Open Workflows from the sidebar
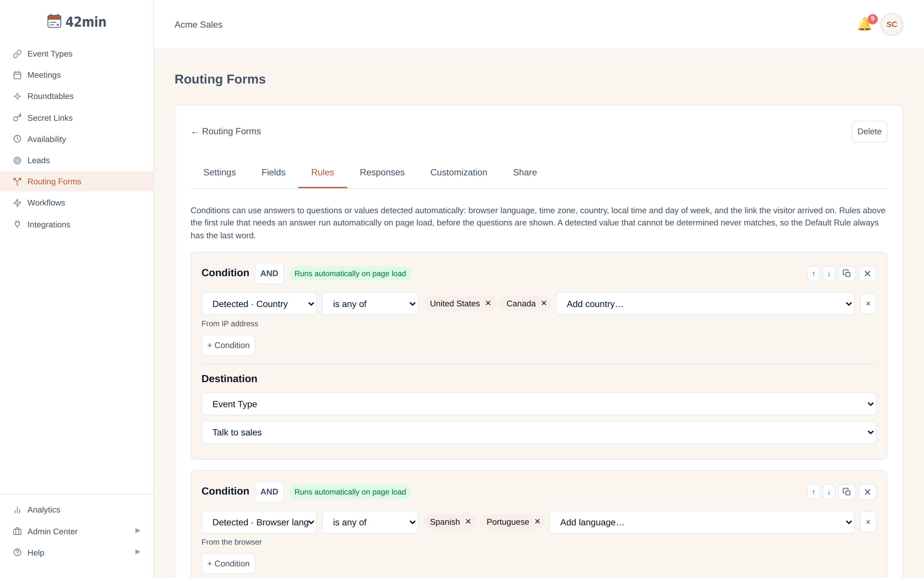The width and height of the screenshot is (924, 578). click(77, 203)
